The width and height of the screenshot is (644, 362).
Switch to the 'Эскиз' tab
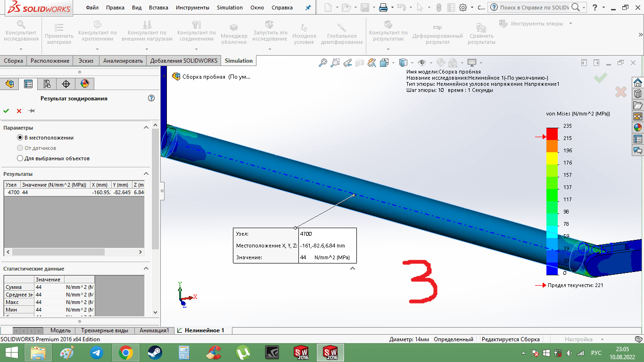coord(86,61)
